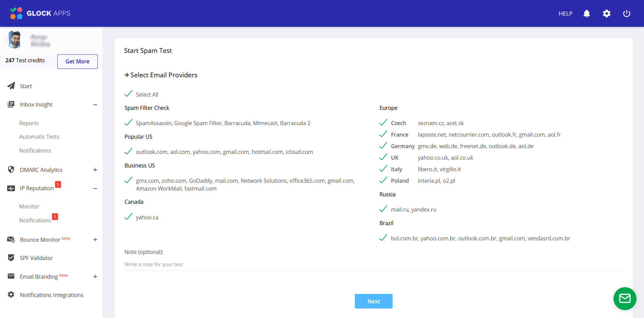Click the DMARC Analytics shield icon

pos(11,170)
